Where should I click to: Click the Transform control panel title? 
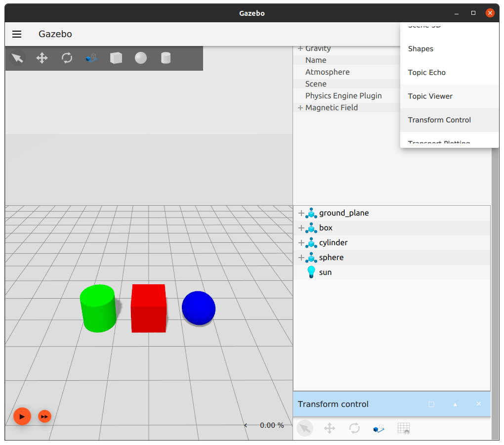point(333,404)
